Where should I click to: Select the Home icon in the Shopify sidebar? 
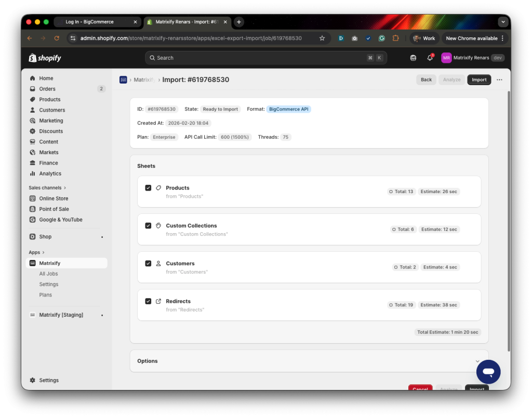point(32,78)
